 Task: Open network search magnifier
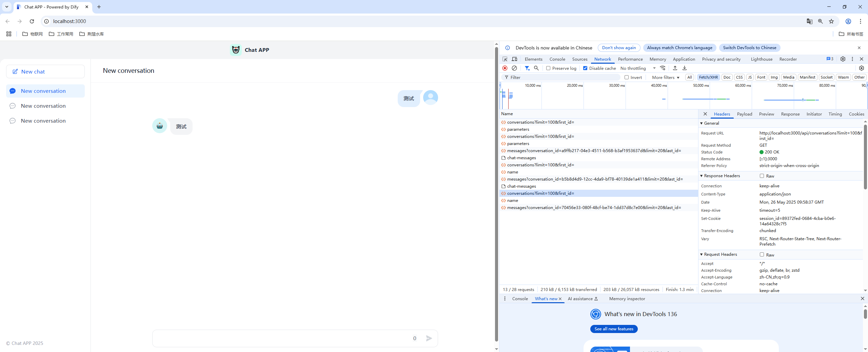[536, 68]
